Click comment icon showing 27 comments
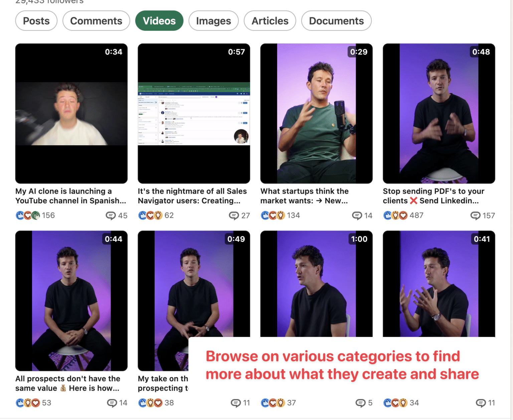This screenshot has width=513, height=420. coord(233,216)
